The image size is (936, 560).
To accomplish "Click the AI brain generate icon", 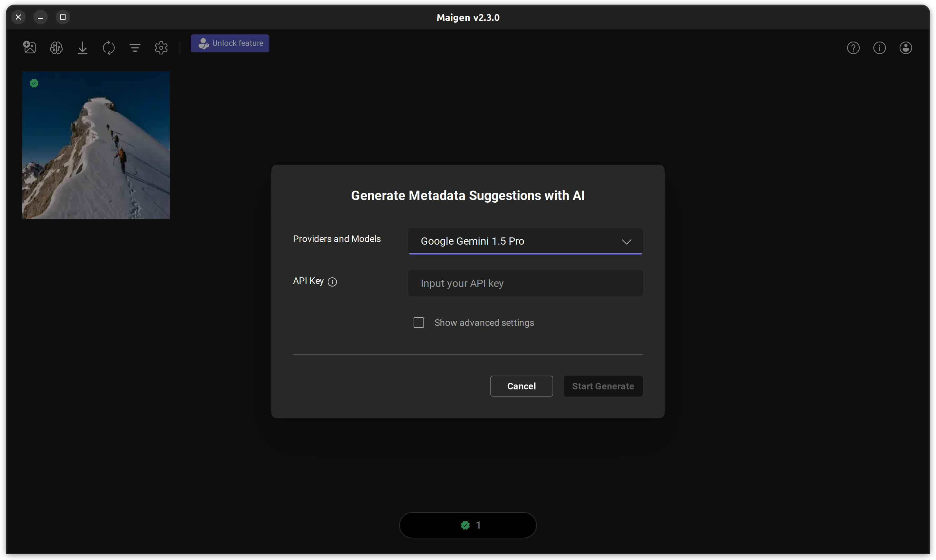I will [56, 47].
